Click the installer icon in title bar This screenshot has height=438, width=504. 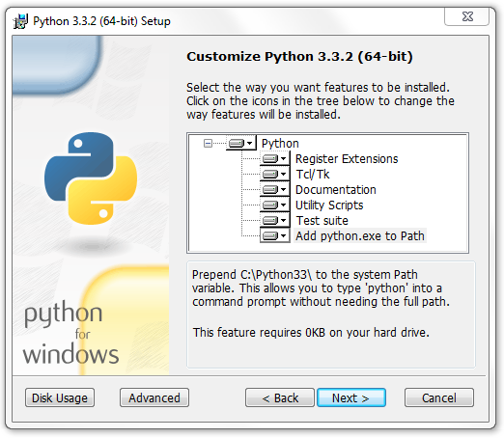[20, 21]
